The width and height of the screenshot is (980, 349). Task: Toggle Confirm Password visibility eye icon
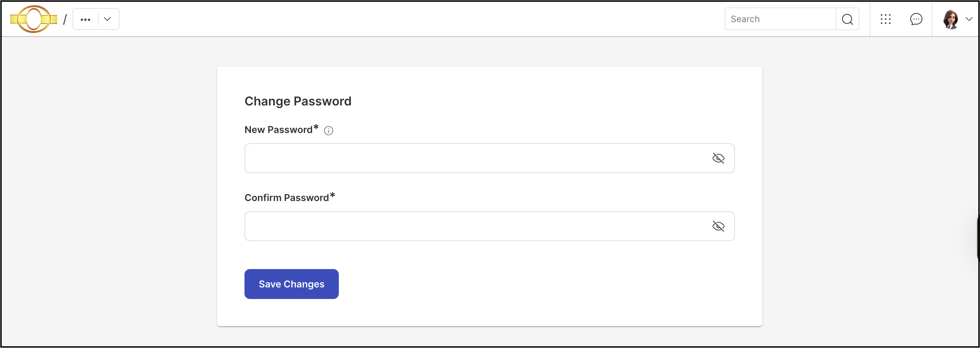718,226
